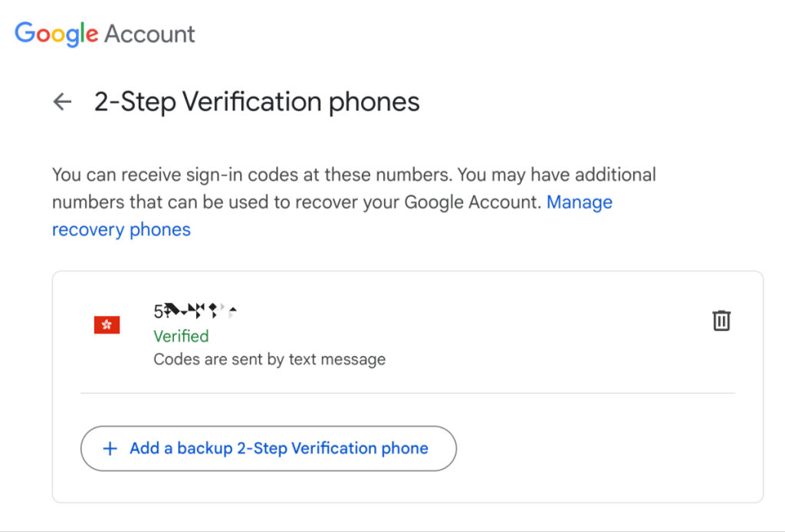785x532 pixels.
Task: Click the word 'phones' in page heading
Action: coord(374,102)
